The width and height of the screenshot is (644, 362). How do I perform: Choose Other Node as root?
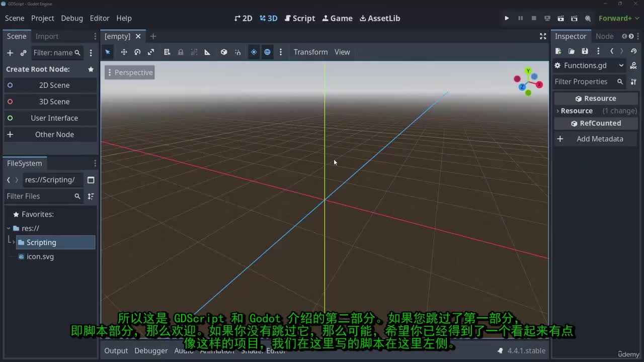pyautogui.click(x=50, y=135)
